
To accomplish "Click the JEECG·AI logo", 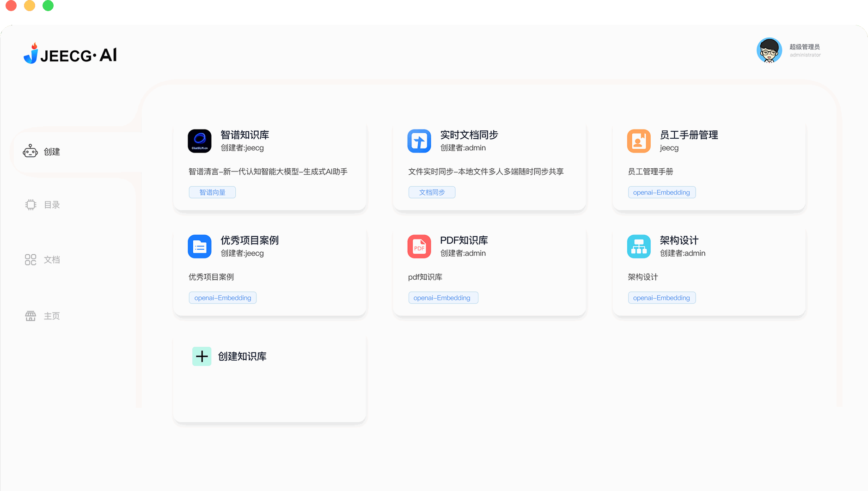I will click(70, 54).
